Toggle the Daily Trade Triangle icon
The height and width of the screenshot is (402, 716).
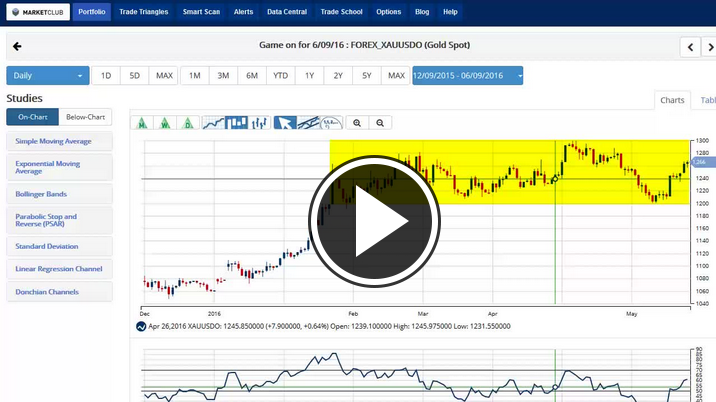[x=188, y=122]
